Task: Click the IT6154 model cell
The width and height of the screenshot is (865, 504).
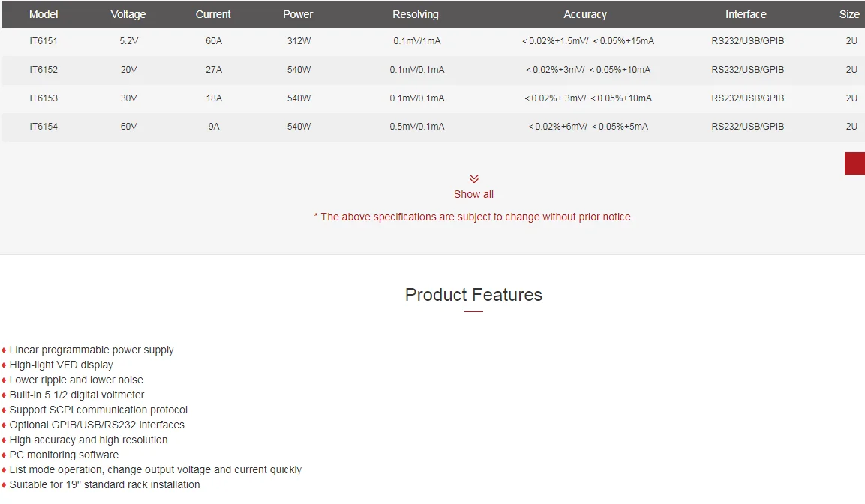Action: click(44, 126)
